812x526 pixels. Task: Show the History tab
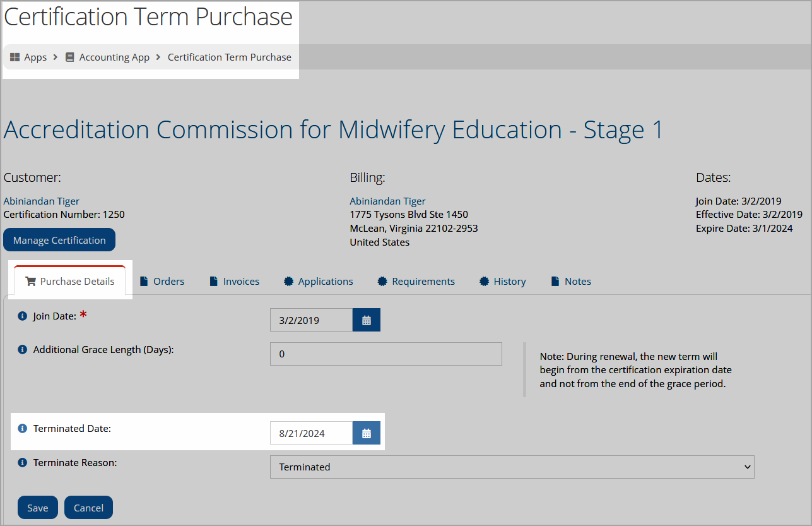coord(503,281)
